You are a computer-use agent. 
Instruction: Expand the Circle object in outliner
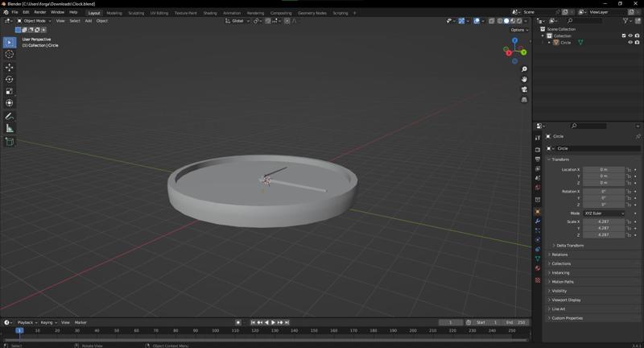(x=549, y=43)
